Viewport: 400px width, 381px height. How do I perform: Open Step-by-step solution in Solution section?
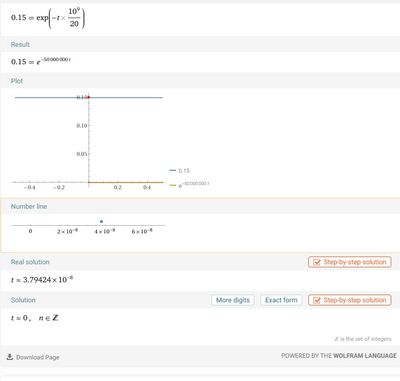pyautogui.click(x=350, y=300)
